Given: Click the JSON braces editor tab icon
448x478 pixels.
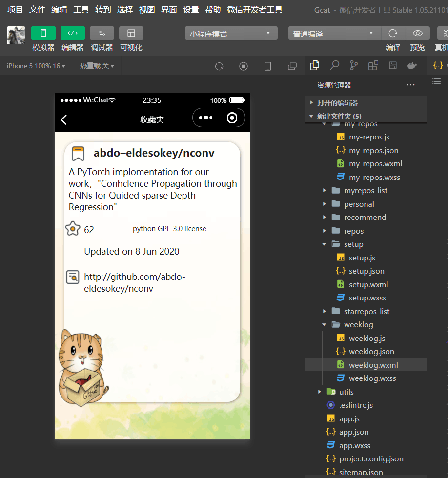Looking at the screenshot, I should click(x=438, y=65).
